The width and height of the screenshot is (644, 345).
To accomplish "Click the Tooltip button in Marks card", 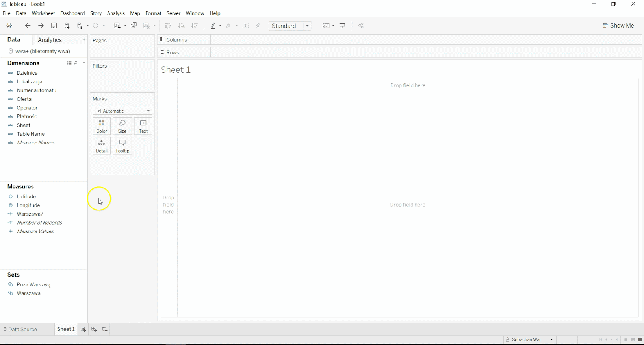I will point(122,146).
